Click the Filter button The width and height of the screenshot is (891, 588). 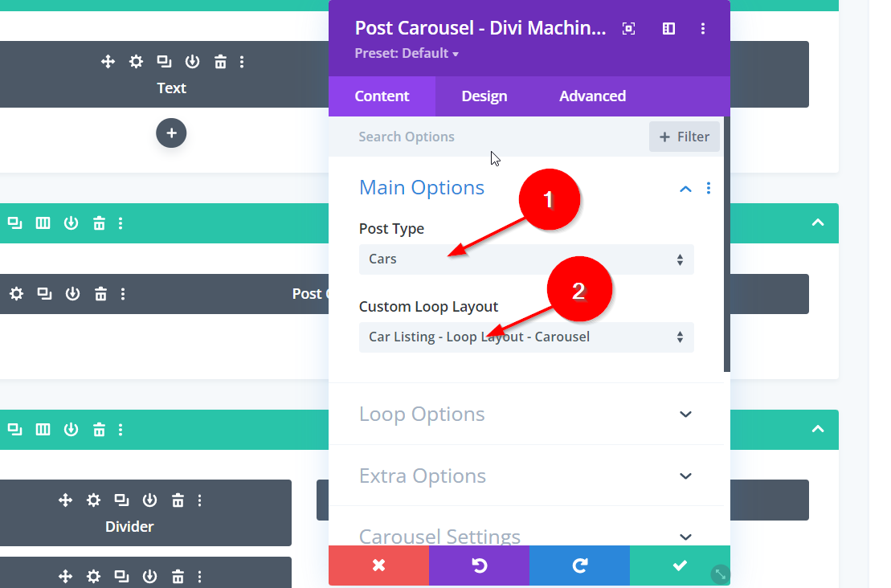click(x=685, y=137)
